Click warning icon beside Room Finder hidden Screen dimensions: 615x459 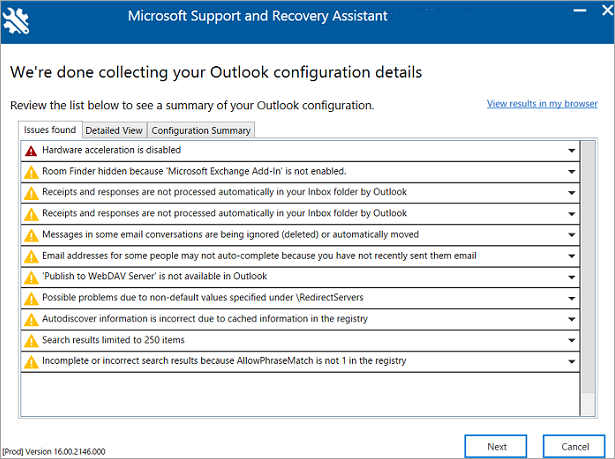(31, 171)
